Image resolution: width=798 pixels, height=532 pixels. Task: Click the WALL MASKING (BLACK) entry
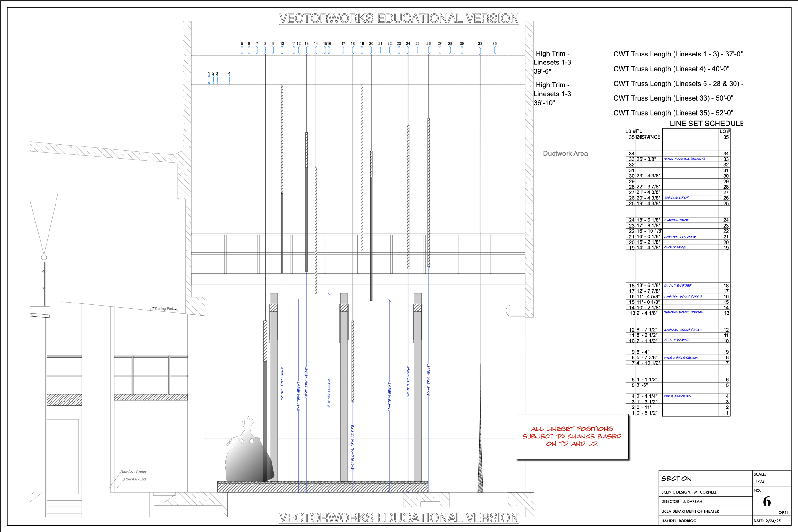(684, 159)
